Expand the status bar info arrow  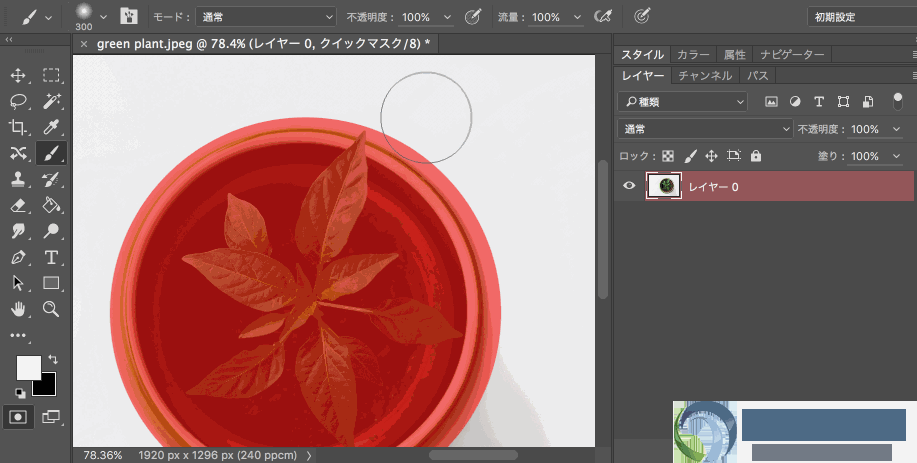(308, 455)
